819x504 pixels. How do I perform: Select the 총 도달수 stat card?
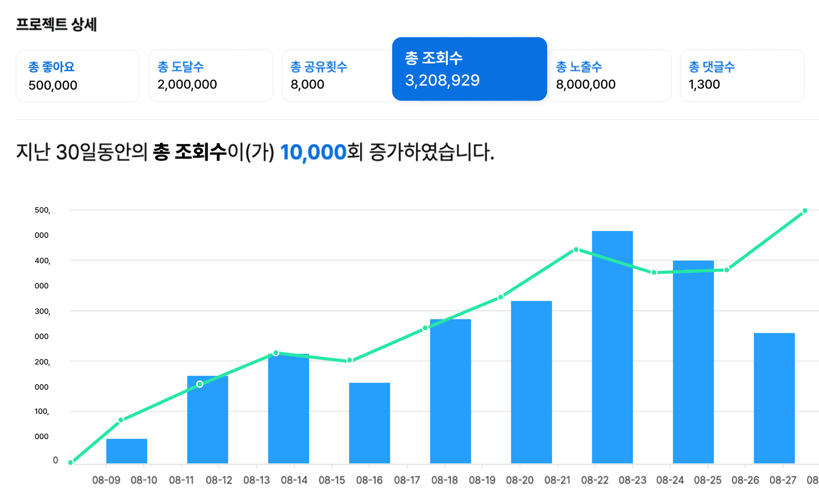click(x=211, y=76)
